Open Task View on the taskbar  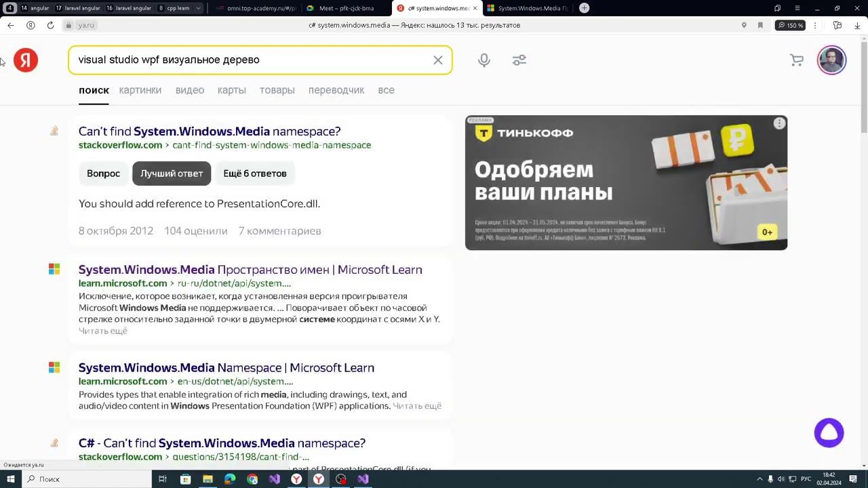tap(163, 479)
